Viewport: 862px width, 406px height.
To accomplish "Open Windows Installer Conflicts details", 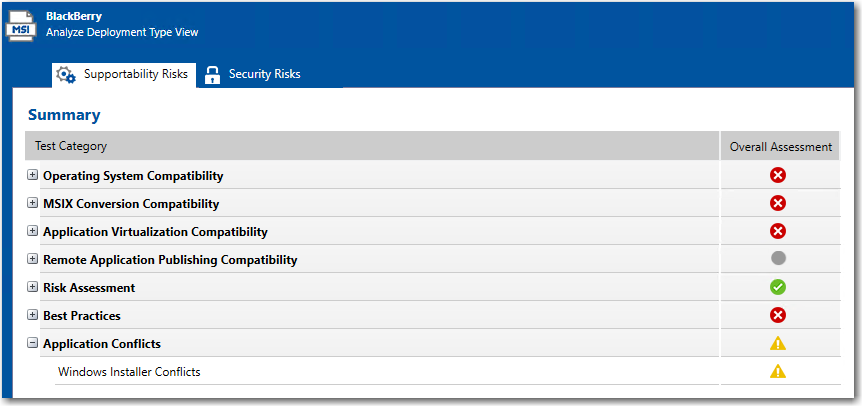I will coord(129,372).
